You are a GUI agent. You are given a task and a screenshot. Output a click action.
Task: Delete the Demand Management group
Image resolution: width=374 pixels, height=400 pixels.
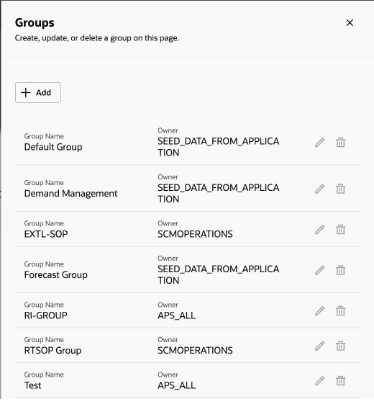(340, 189)
